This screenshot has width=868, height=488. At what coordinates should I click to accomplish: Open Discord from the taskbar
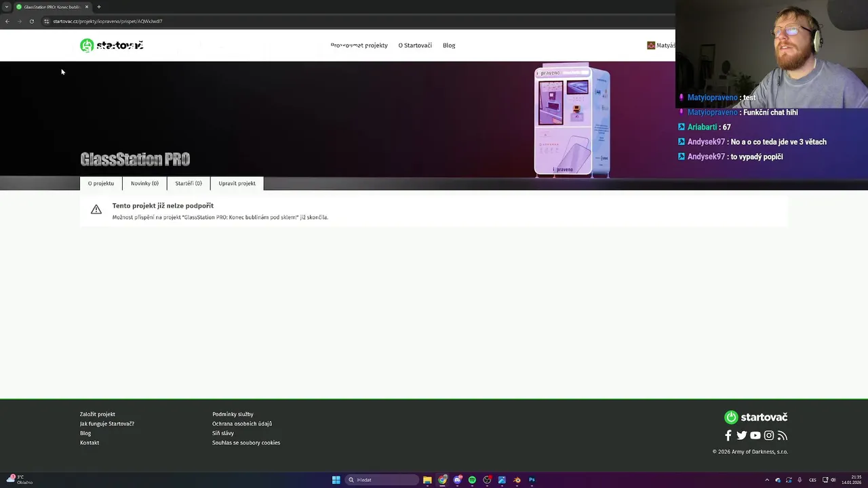[x=457, y=480]
